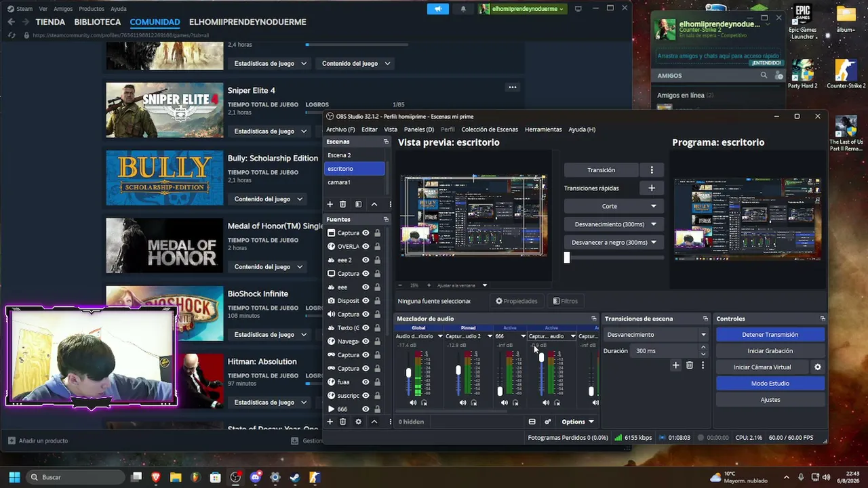Viewport: 868px width, 488px height.
Task: Toggle visibility of Disposit camera source
Action: (x=366, y=301)
